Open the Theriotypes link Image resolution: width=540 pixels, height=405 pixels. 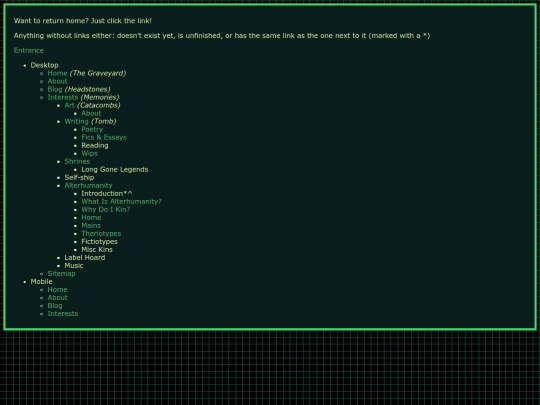(x=101, y=233)
